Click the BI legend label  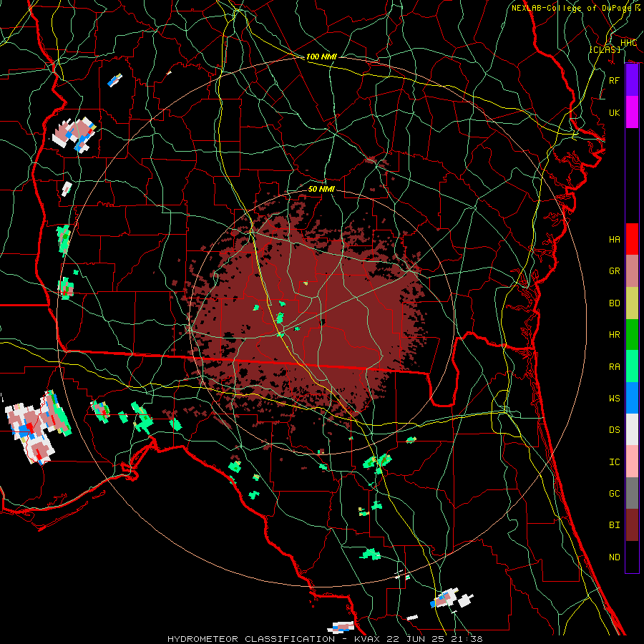[615, 525]
